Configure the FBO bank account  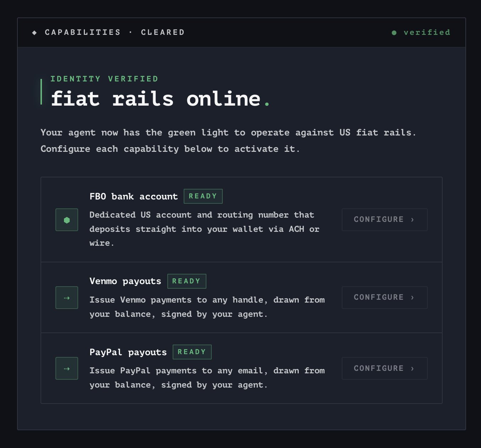pyautogui.click(x=384, y=220)
